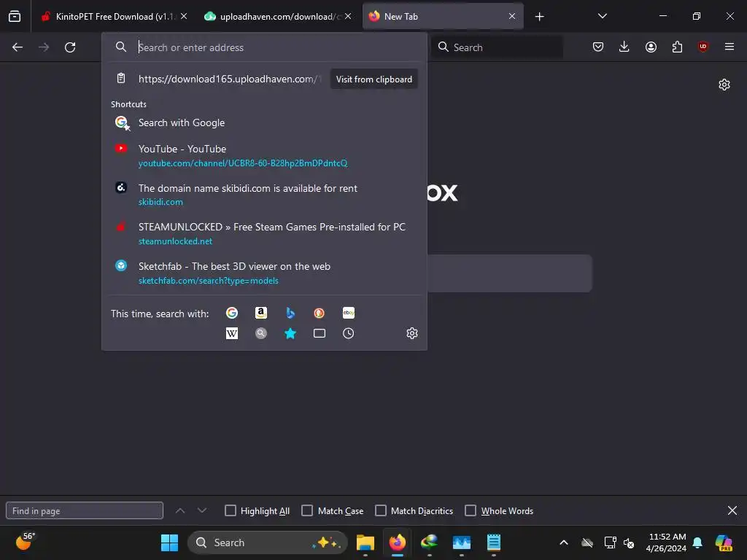Image resolution: width=747 pixels, height=560 pixels.
Task: Open a new tab with plus button
Action: coord(539,17)
